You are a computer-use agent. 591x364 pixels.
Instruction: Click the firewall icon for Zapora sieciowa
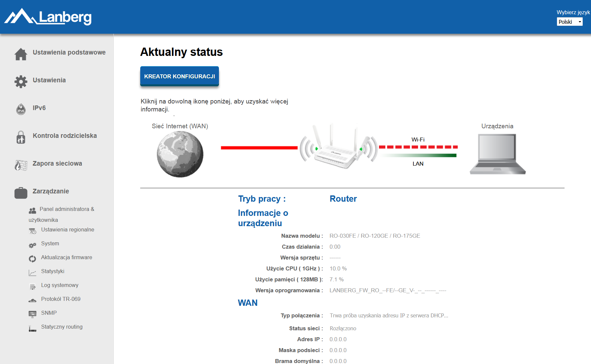[x=21, y=165]
